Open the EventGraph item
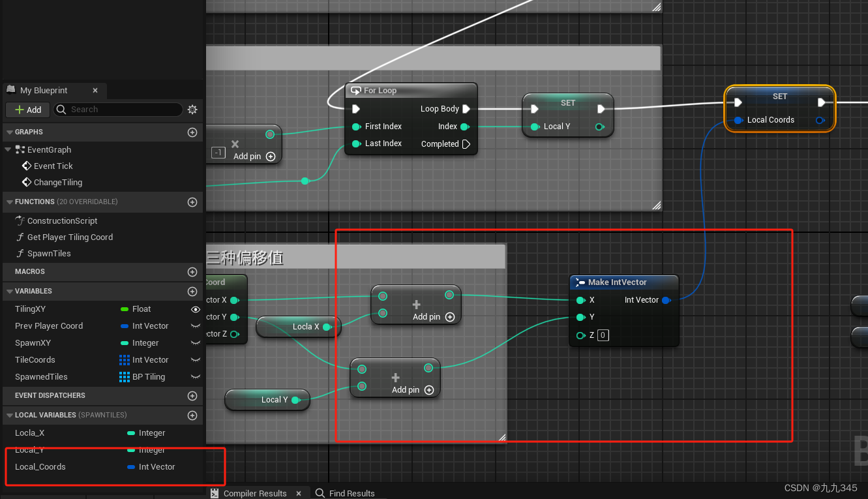This screenshot has width=868, height=499. pos(49,149)
